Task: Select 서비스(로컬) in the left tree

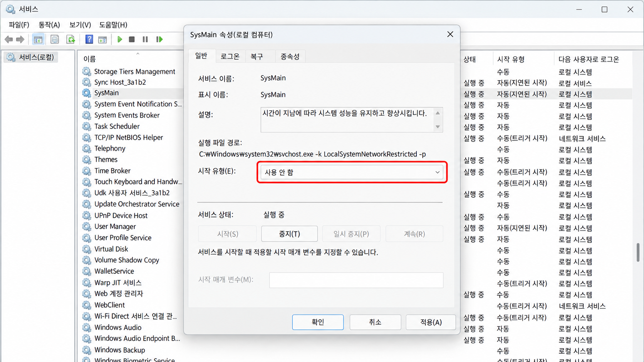Action: [x=31, y=57]
